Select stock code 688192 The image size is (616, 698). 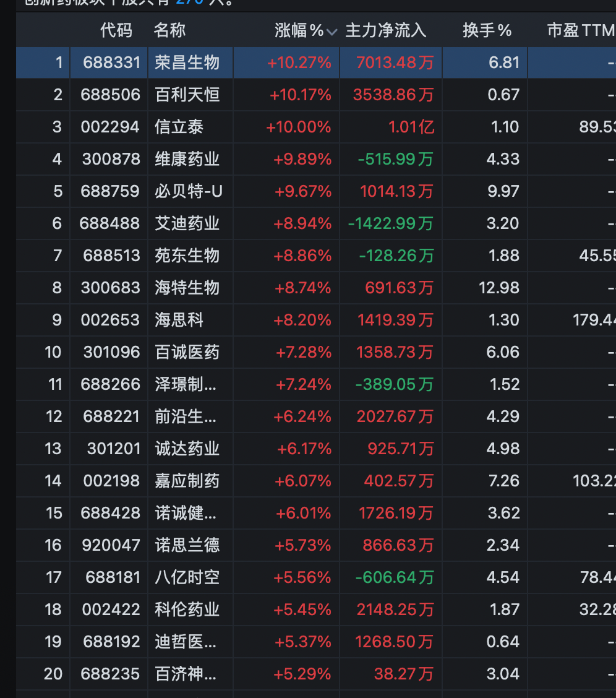click(x=112, y=642)
